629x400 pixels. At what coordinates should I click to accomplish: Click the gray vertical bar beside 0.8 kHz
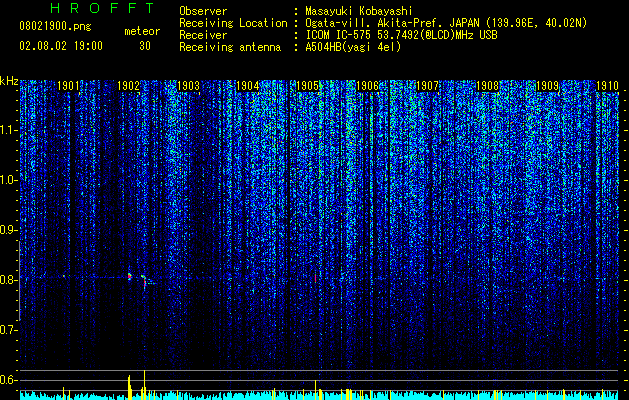(19, 281)
